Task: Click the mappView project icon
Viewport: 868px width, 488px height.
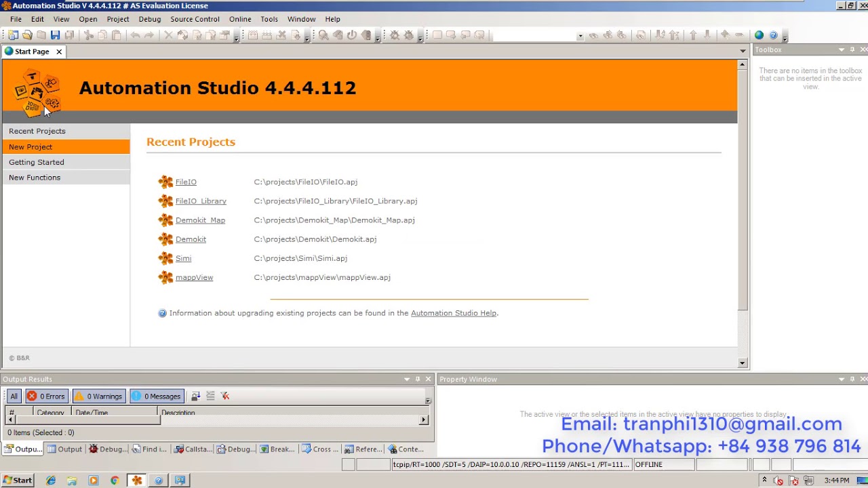Action: [x=165, y=277]
